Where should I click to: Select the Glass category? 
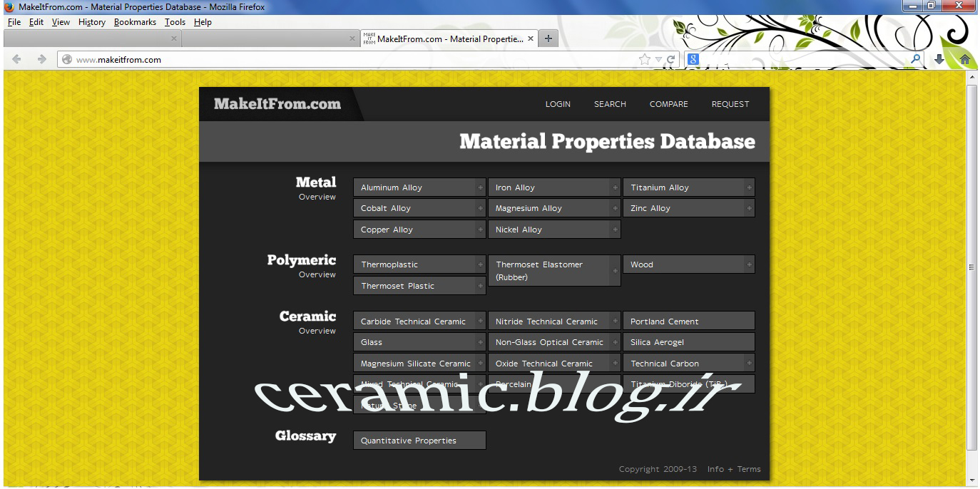tap(419, 342)
